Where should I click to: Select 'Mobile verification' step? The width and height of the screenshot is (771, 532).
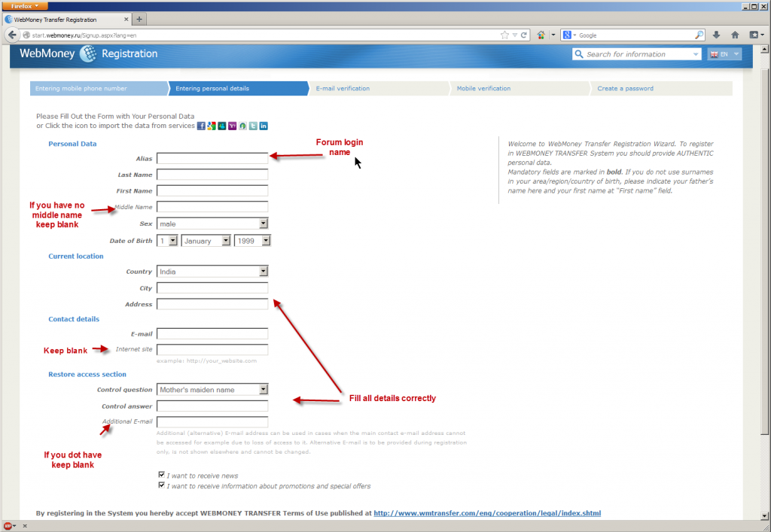tap(520, 89)
